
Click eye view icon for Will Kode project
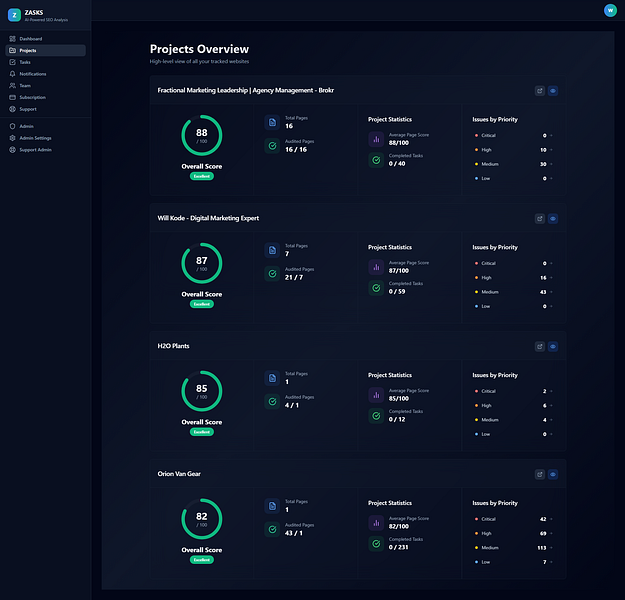553,218
